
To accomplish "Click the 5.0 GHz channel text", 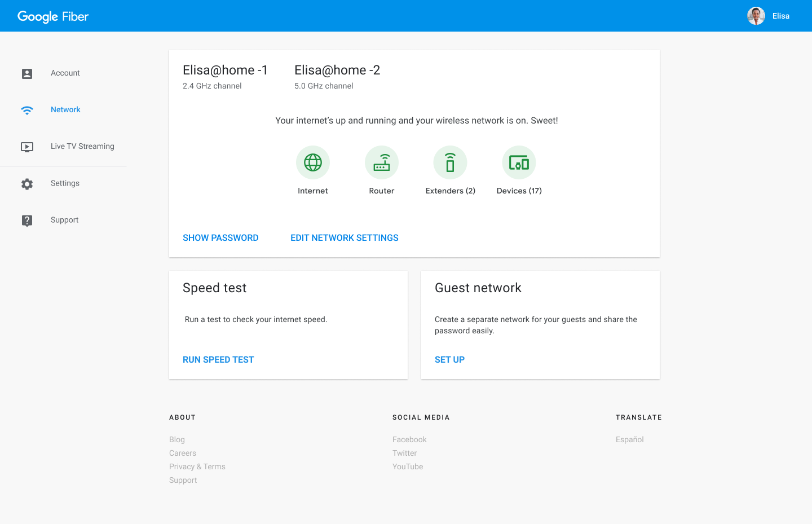I will click(324, 86).
